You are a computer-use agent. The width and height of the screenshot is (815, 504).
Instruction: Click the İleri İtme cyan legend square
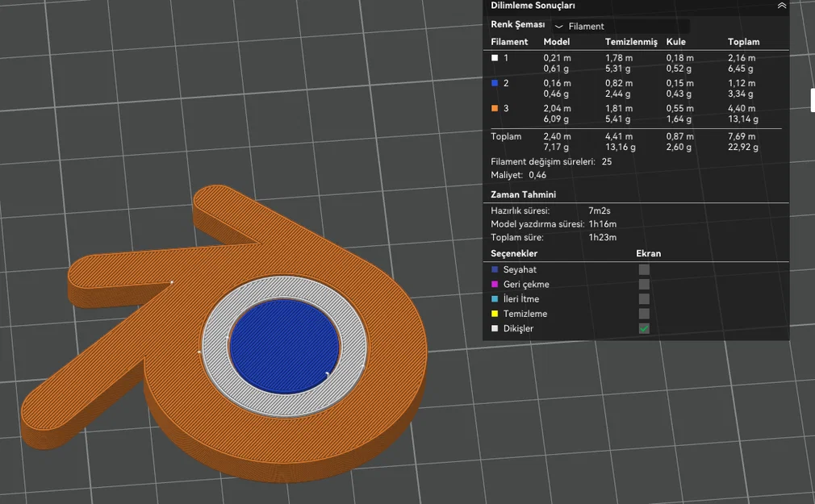tap(495, 298)
